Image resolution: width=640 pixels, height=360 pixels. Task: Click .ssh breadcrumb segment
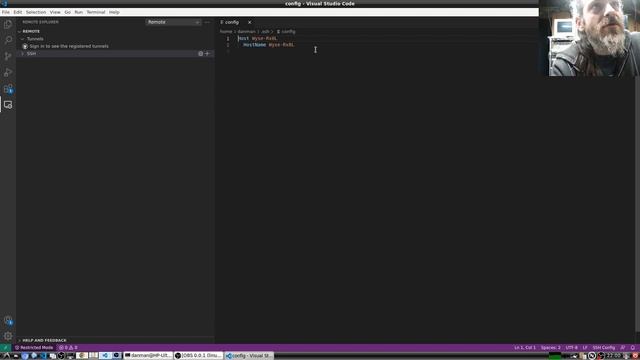(265, 31)
